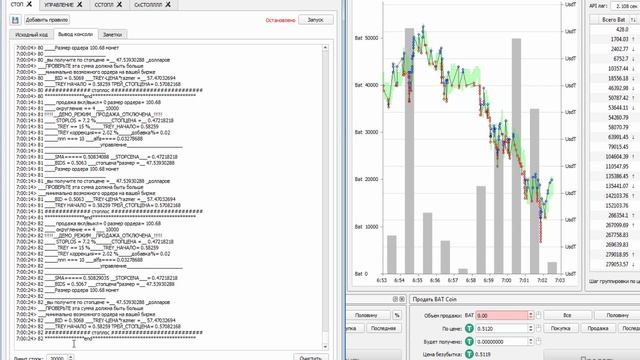640x360 pixels.
Task: Close the ССТОПЛ script tab
Action: point(119,4)
